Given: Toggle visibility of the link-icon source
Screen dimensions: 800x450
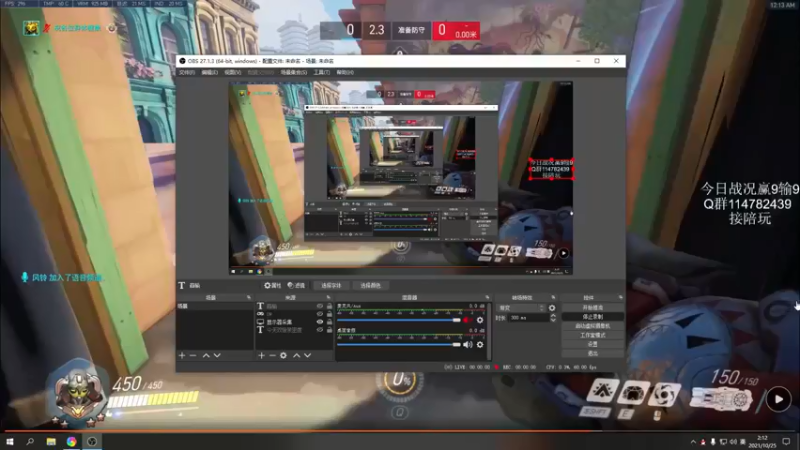Looking at the screenshot, I should 320,314.
